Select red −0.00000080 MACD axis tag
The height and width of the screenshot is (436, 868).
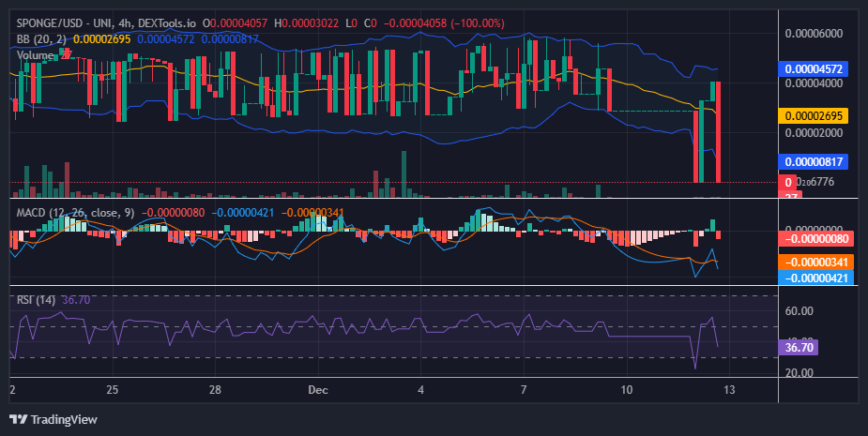(x=816, y=239)
